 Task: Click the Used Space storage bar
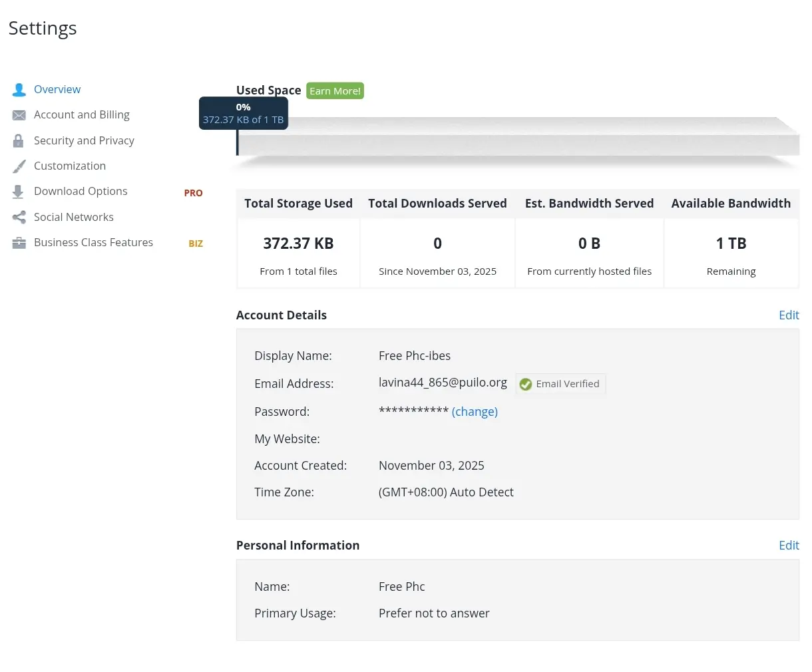tap(518, 136)
